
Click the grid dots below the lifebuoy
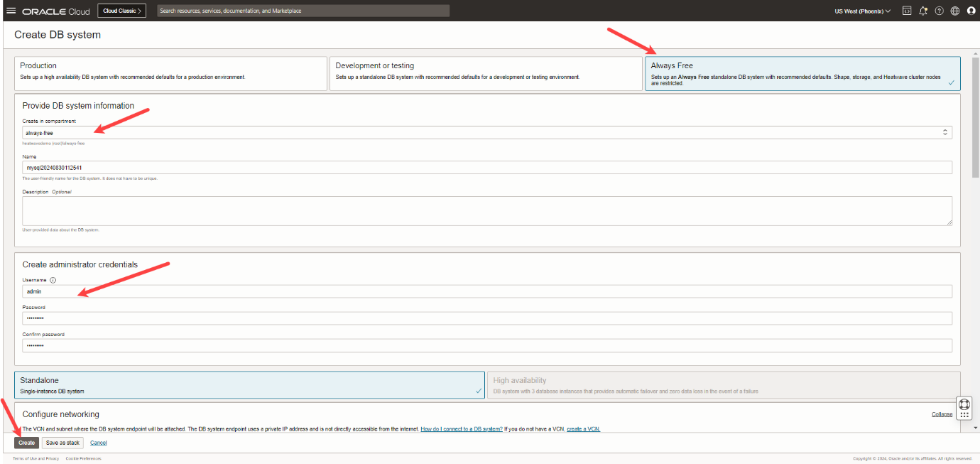[964, 416]
